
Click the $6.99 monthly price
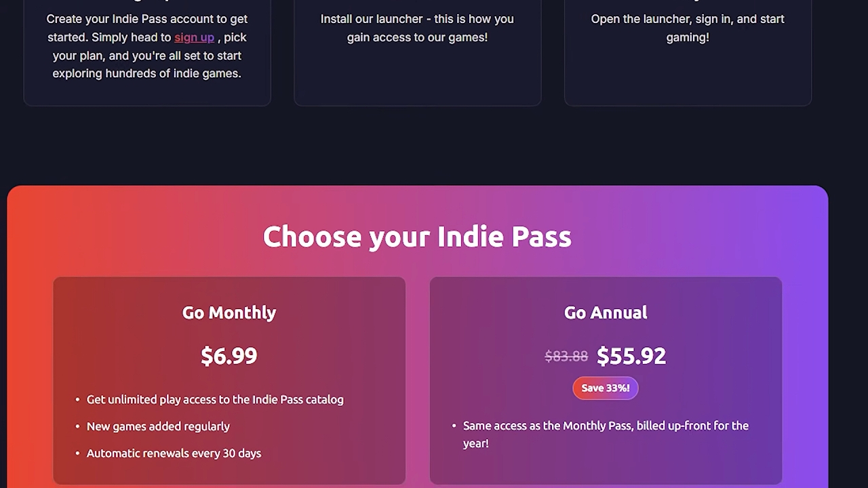pyautogui.click(x=229, y=356)
